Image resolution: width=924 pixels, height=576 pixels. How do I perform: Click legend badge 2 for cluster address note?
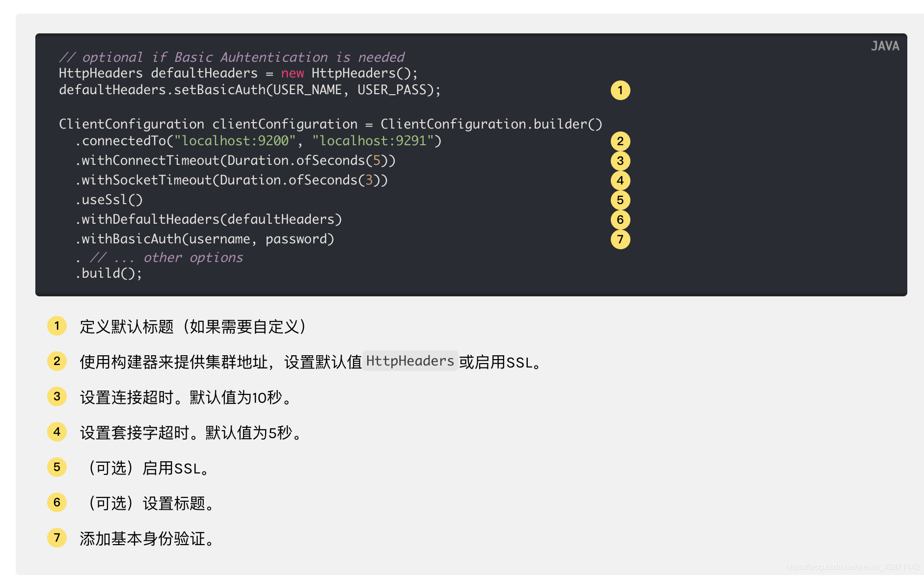pyautogui.click(x=57, y=361)
